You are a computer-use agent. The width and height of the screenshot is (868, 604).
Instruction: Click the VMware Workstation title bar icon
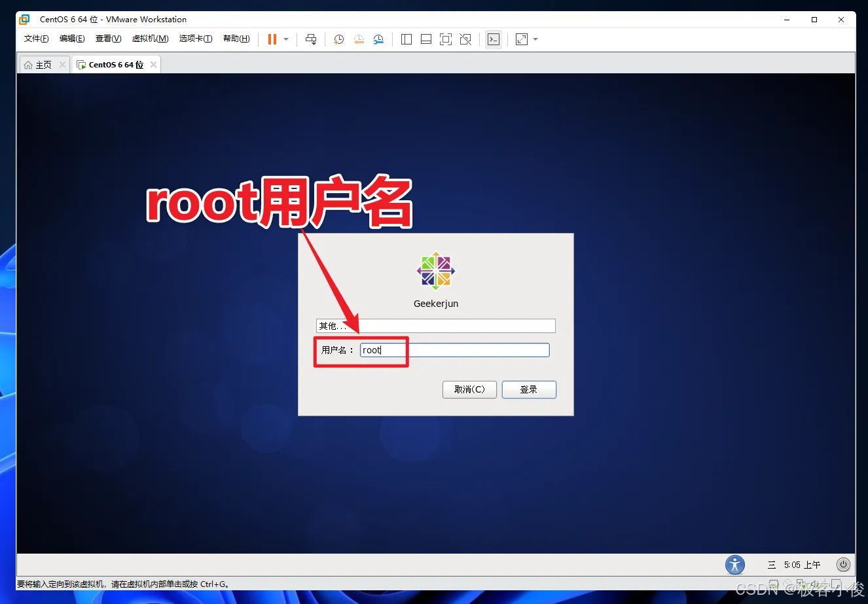(x=25, y=20)
